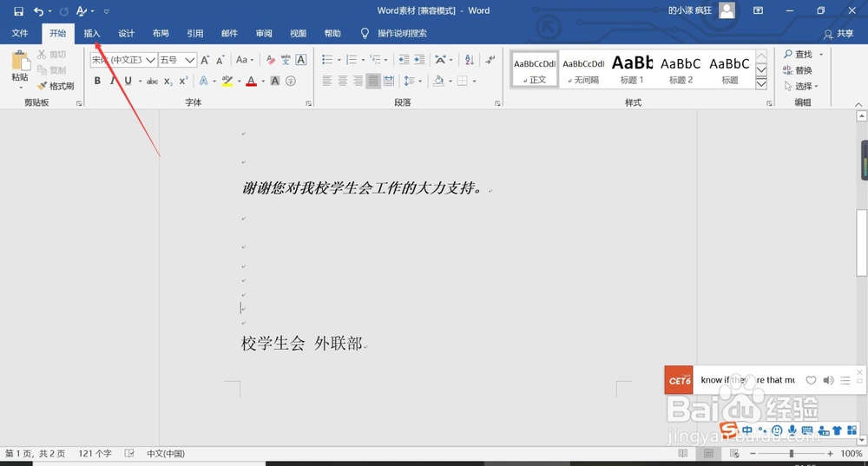868x466 pixels.
Task: Open numbering list dropdown
Action: click(363, 60)
